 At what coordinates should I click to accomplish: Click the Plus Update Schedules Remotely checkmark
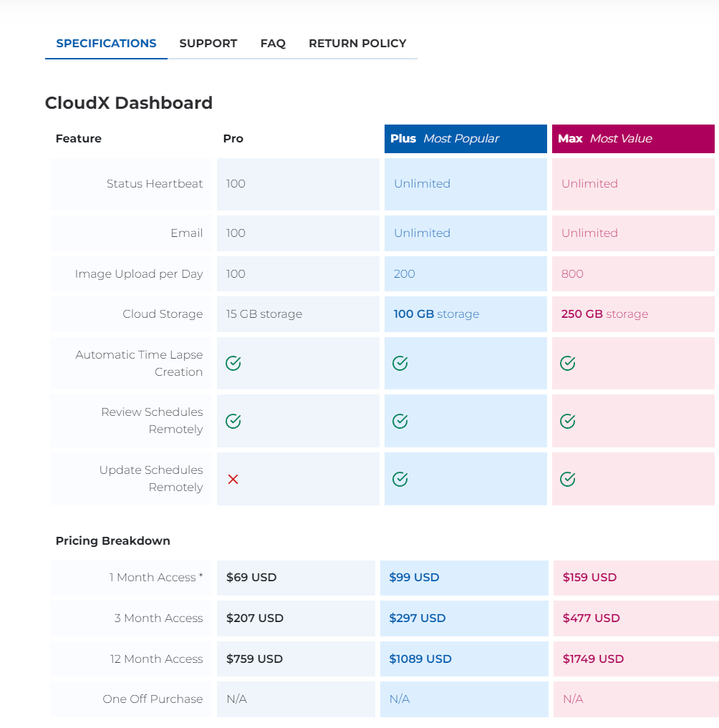tap(400, 479)
